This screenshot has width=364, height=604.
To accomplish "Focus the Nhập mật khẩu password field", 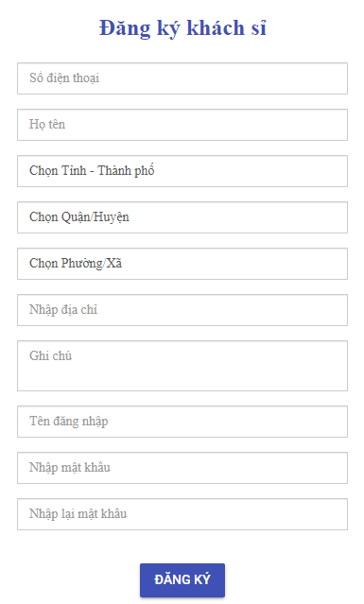I will click(182, 468).
